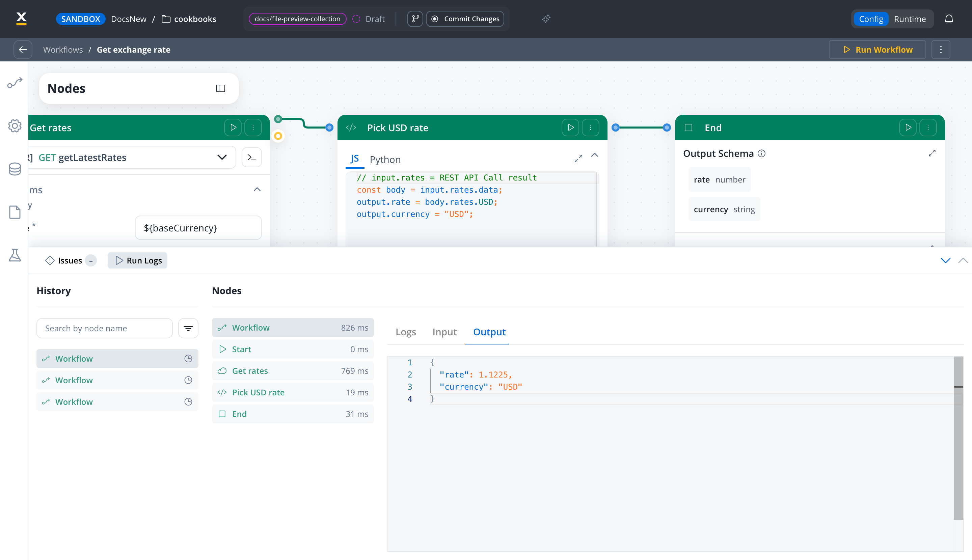Open the flask test icon in sidebar
972x560 pixels.
[x=15, y=255]
